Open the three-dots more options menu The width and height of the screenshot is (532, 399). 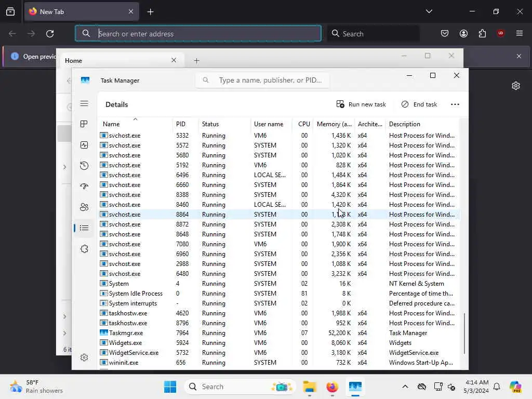(455, 104)
